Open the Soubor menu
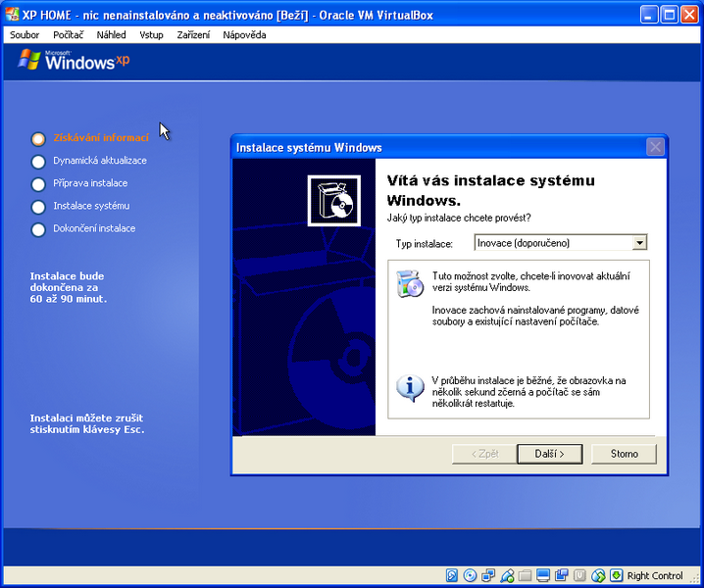This screenshot has height=588, width=704. [25, 35]
